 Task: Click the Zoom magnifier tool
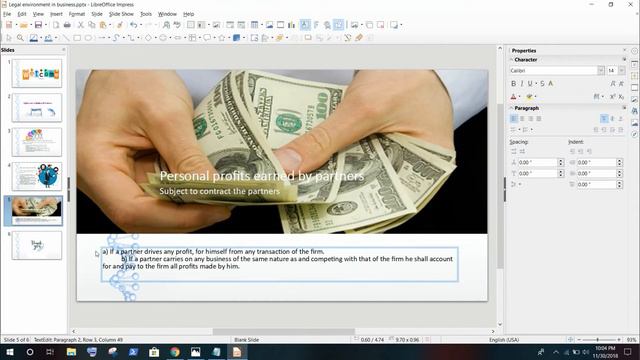[20, 38]
